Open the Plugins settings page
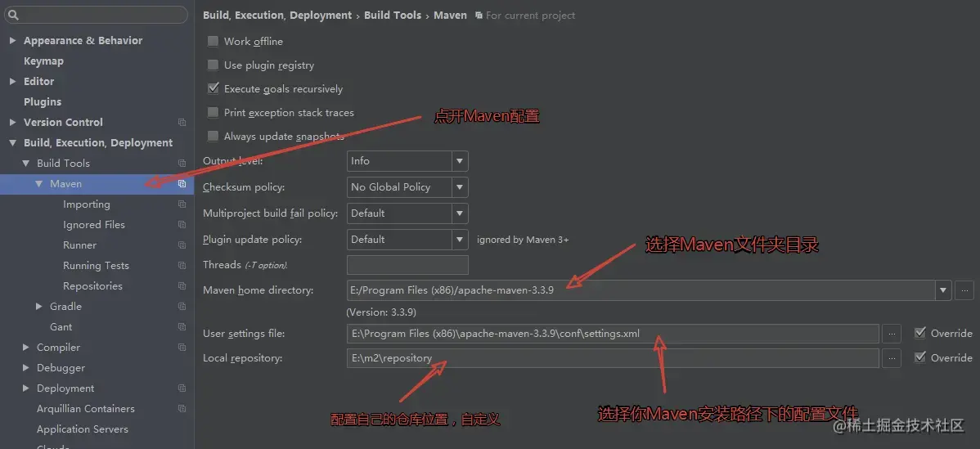Image resolution: width=980 pixels, height=449 pixels. click(x=43, y=101)
